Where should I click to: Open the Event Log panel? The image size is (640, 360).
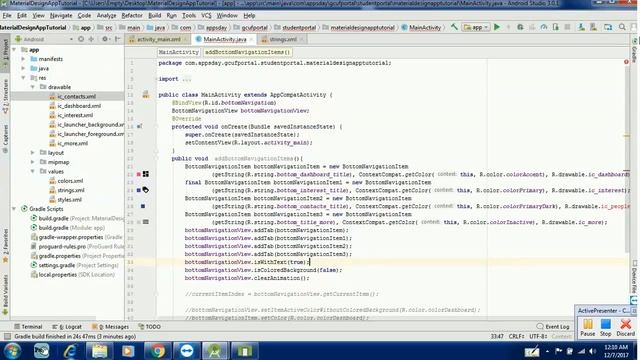(553, 327)
